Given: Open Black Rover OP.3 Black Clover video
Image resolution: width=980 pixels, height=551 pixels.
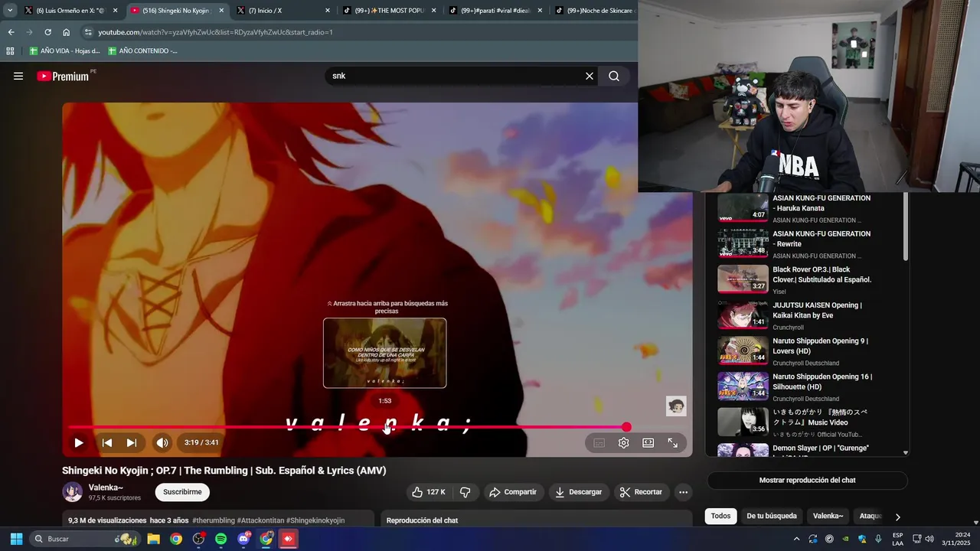Looking at the screenshot, I should [794, 279].
